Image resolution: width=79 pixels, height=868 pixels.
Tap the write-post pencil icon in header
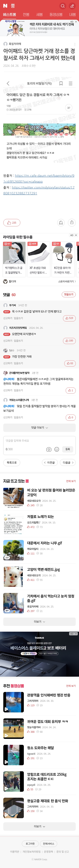72,6
